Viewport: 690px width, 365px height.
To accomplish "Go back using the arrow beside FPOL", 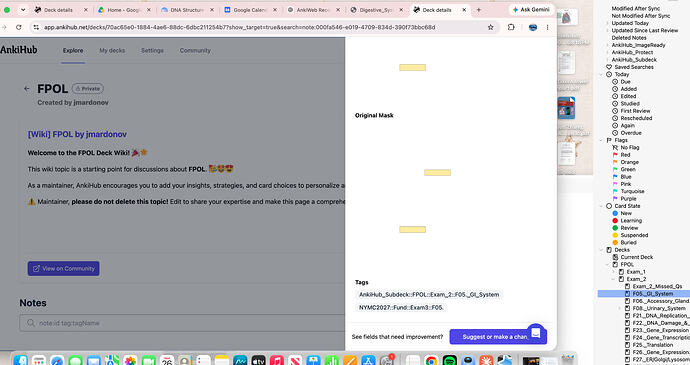I will 27,88.
